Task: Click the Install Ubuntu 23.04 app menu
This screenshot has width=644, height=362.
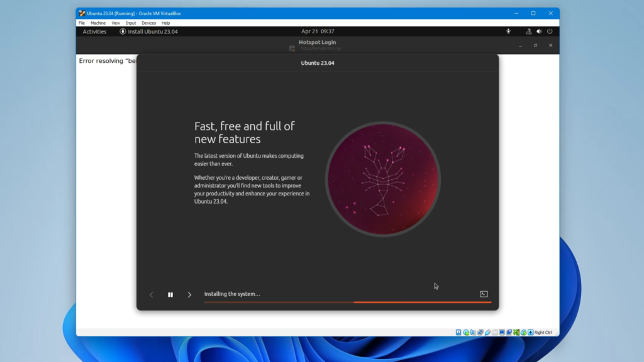Action: [148, 31]
